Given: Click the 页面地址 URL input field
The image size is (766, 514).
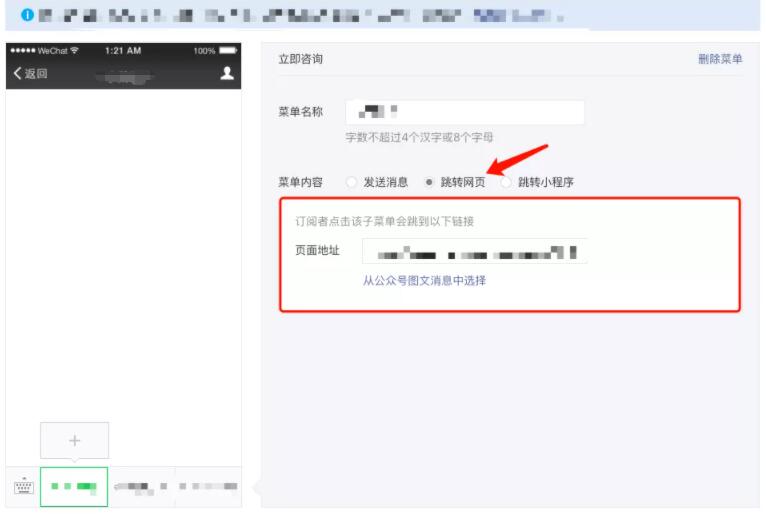Looking at the screenshot, I should click(x=474, y=251).
